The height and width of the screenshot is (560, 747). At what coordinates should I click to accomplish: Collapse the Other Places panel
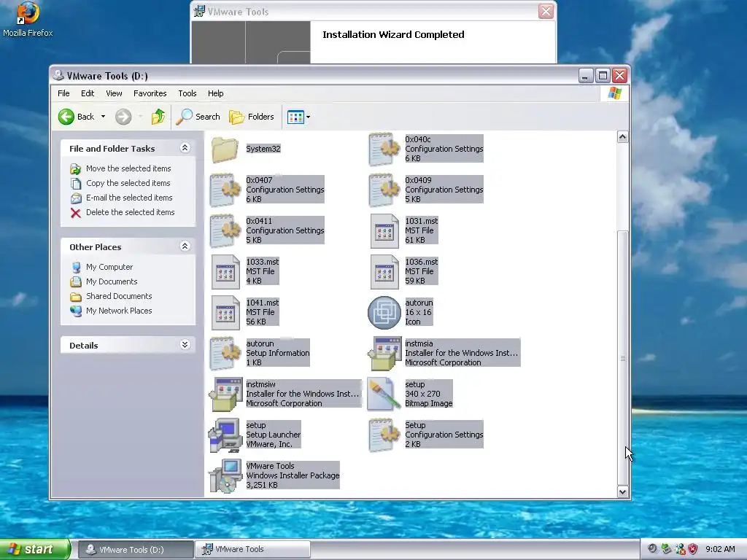[x=185, y=246]
